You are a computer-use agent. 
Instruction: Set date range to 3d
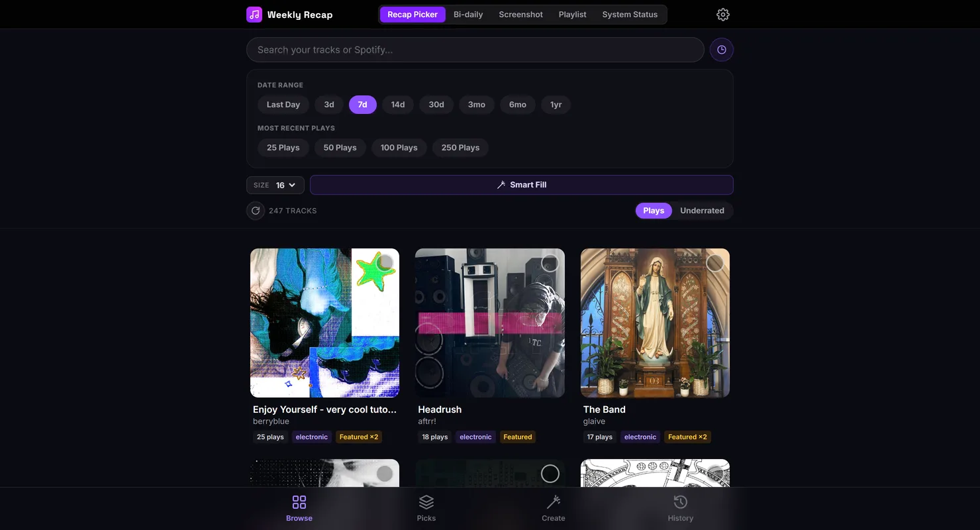coord(329,105)
